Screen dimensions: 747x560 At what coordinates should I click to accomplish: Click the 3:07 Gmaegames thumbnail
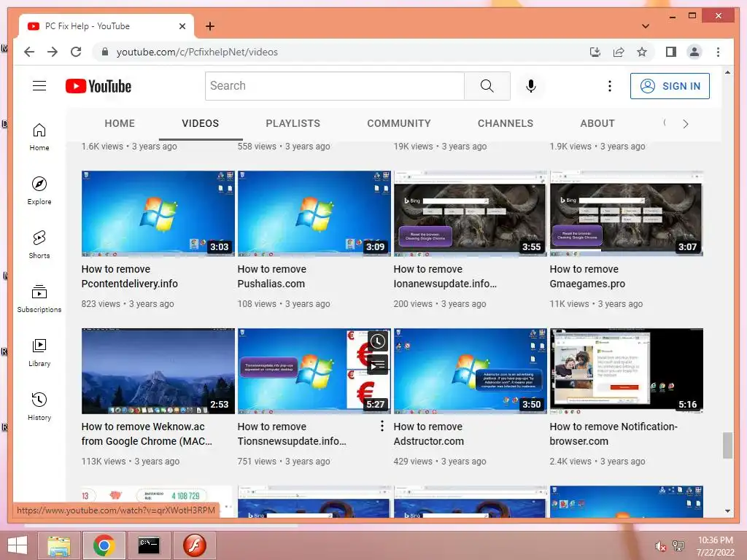coord(627,214)
